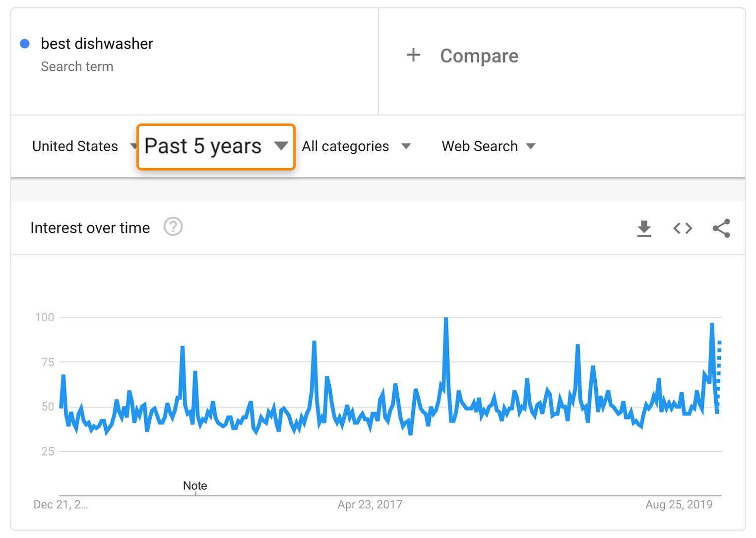This screenshot has height=538, width=756.
Task: Open the Interest over time help icon
Action: coord(173,227)
